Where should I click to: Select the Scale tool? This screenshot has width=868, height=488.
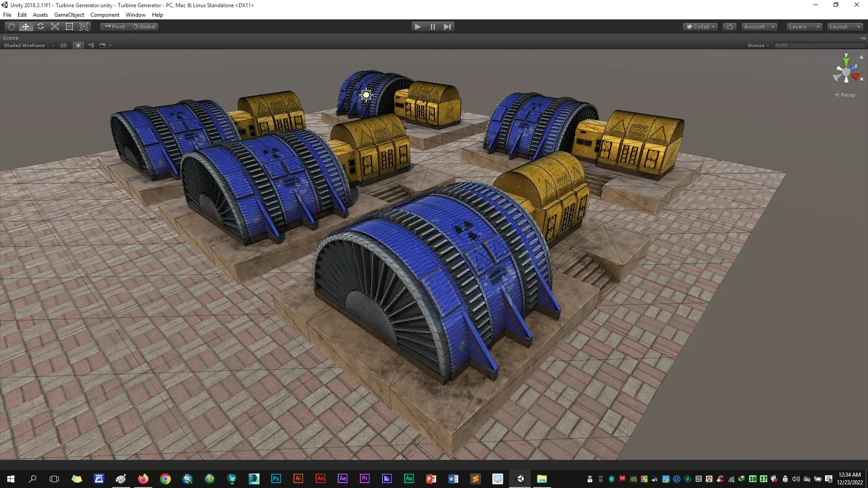[55, 27]
